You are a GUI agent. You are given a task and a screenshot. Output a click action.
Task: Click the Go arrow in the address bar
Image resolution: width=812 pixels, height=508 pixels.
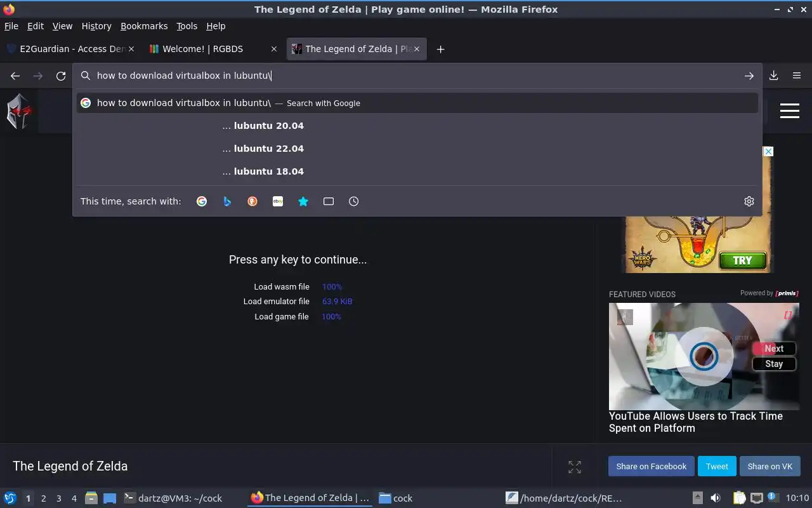749,76
